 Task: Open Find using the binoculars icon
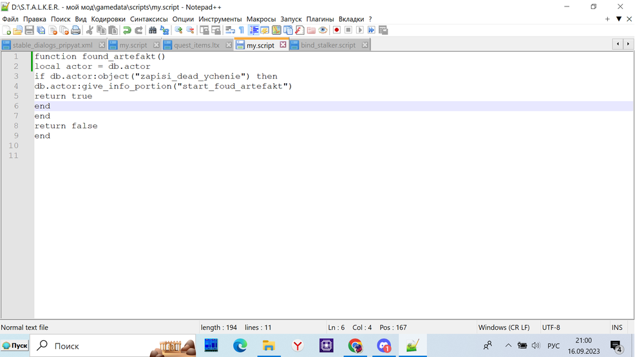153,30
